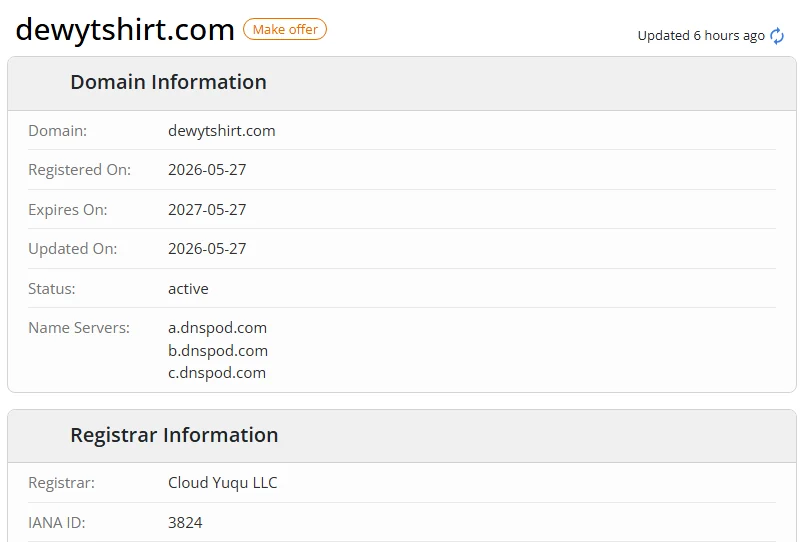Click the name server c.dnspod.com
The image size is (804, 542).
coord(217,373)
